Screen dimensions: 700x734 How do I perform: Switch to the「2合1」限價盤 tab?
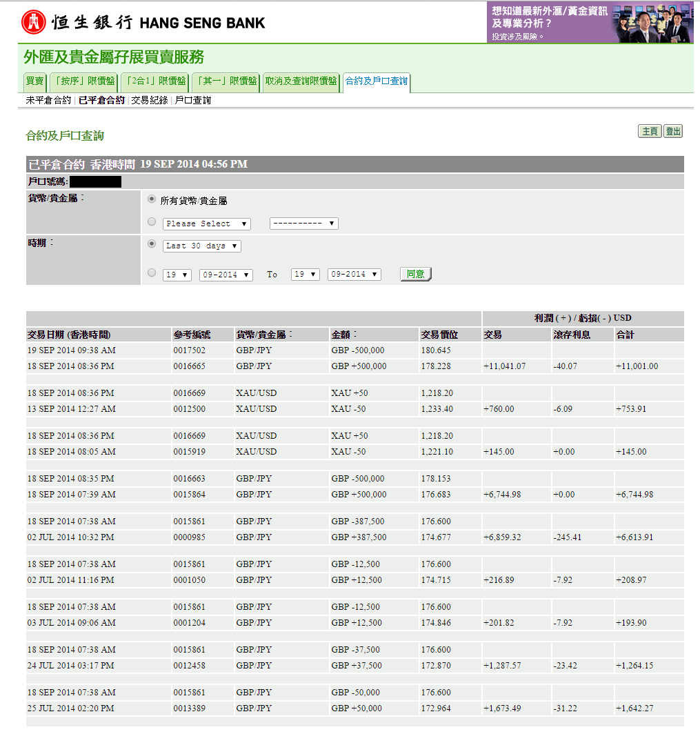click(154, 81)
